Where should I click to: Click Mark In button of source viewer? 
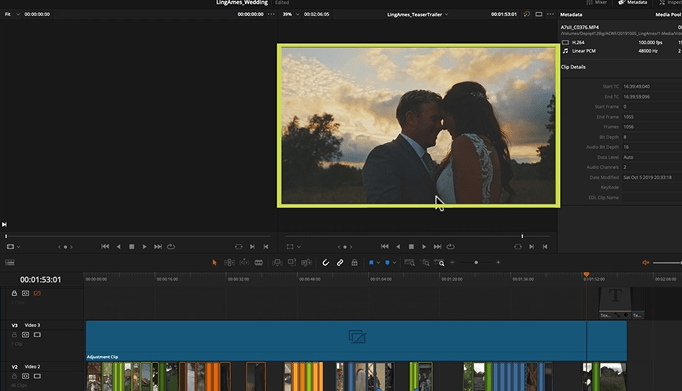[x=252, y=247]
